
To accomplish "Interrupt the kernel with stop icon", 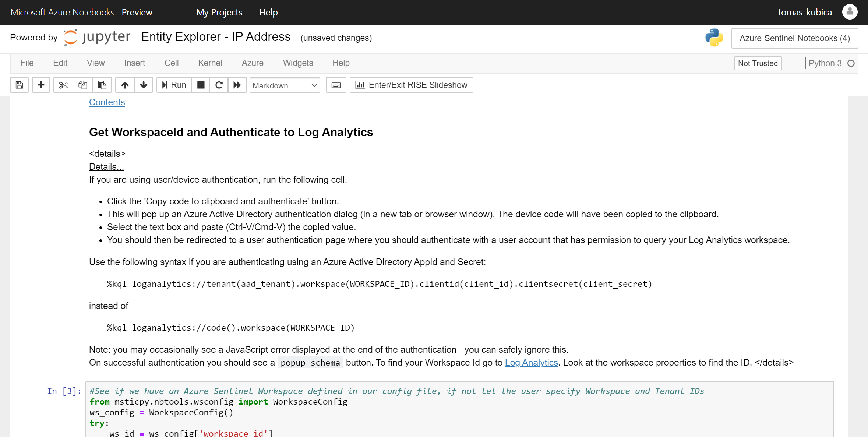I will pos(201,85).
